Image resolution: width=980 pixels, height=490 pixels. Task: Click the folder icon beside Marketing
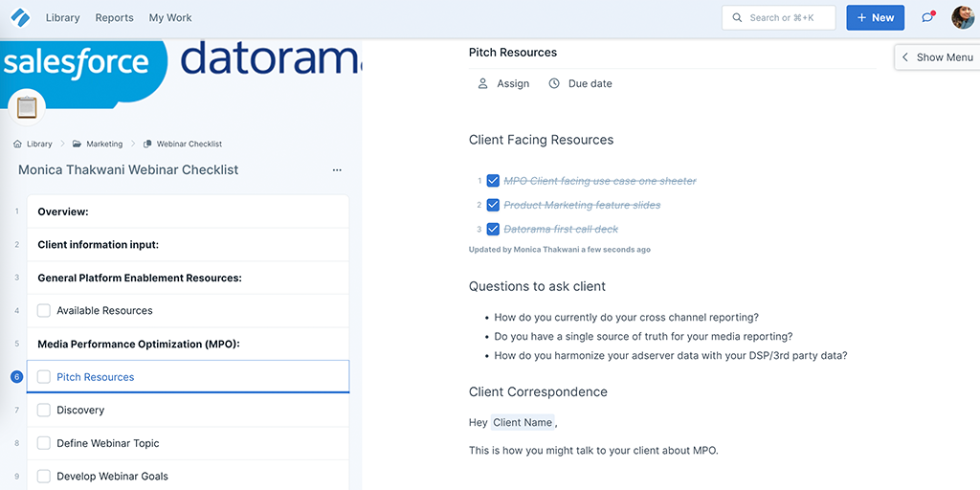click(x=77, y=144)
